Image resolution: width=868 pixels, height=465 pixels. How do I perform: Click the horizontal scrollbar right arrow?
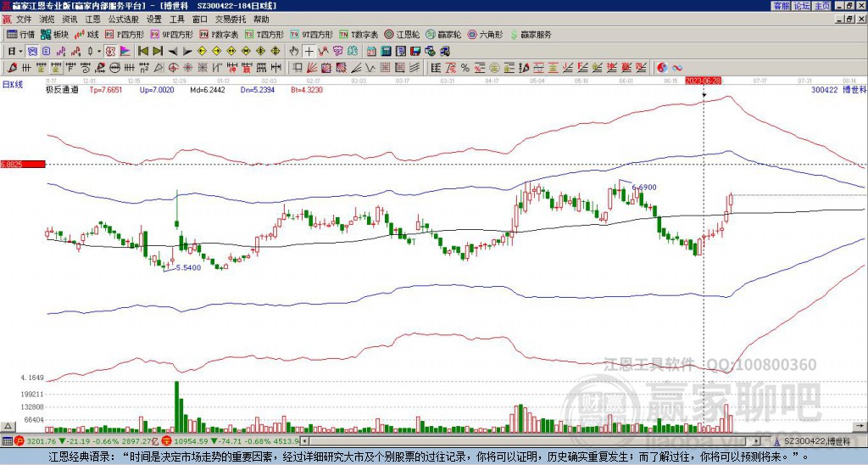[757, 441]
